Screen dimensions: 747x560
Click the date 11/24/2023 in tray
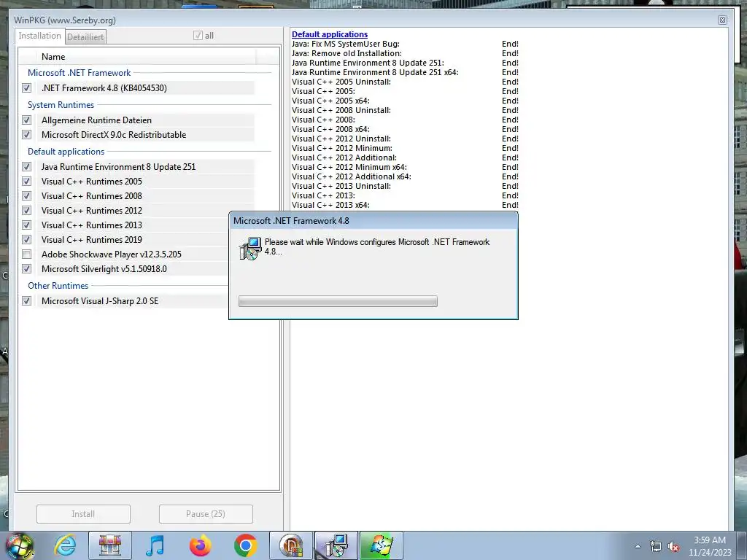pyautogui.click(x=709, y=553)
